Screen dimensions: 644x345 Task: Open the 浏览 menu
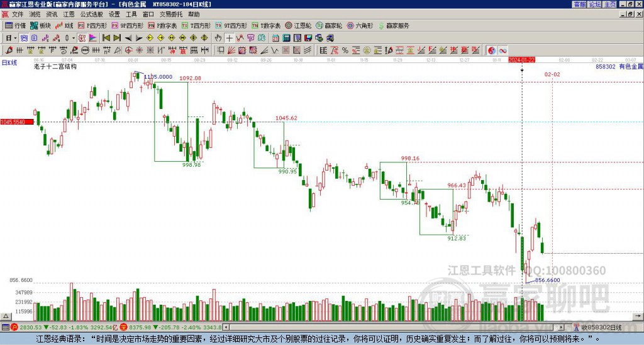(35, 14)
